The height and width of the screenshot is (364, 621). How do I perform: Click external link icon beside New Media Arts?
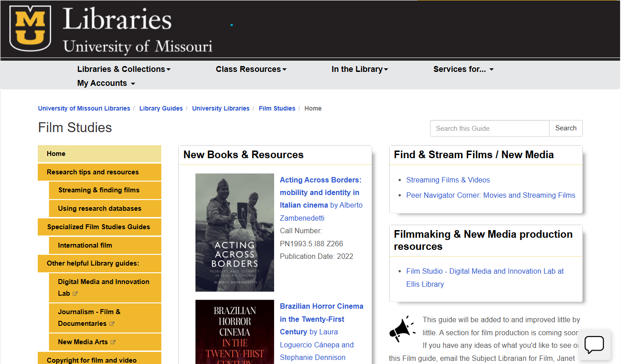click(113, 342)
